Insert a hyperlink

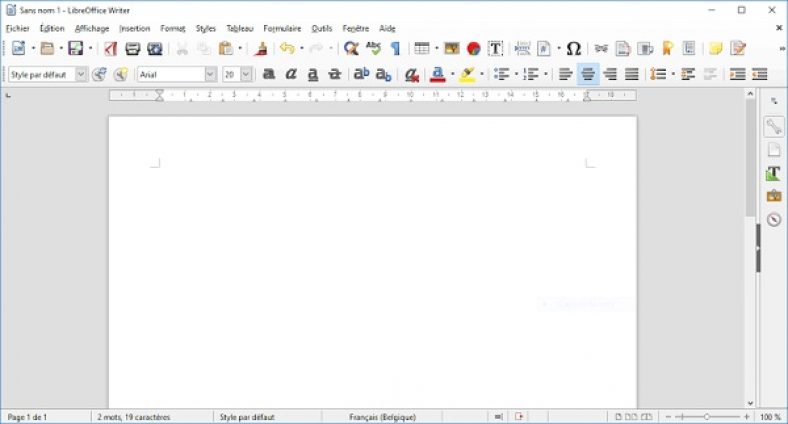pyautogui.click(x=601, y=48)
